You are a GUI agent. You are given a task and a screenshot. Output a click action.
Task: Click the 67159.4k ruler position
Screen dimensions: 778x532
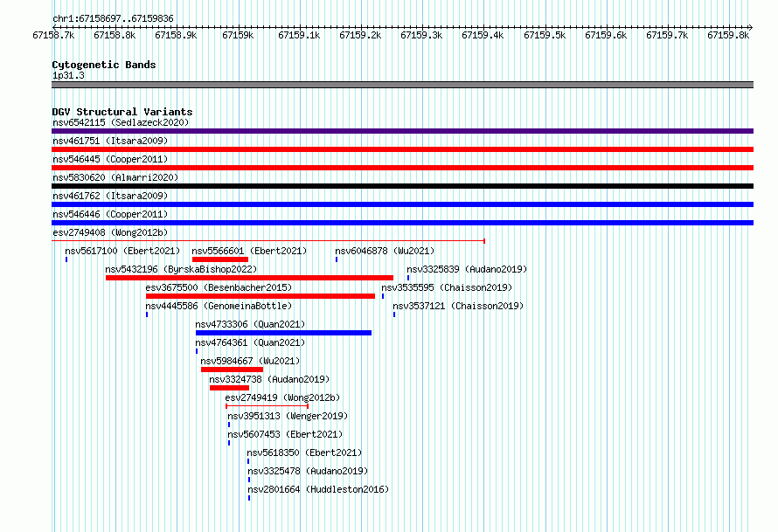(x=483, y=35)
